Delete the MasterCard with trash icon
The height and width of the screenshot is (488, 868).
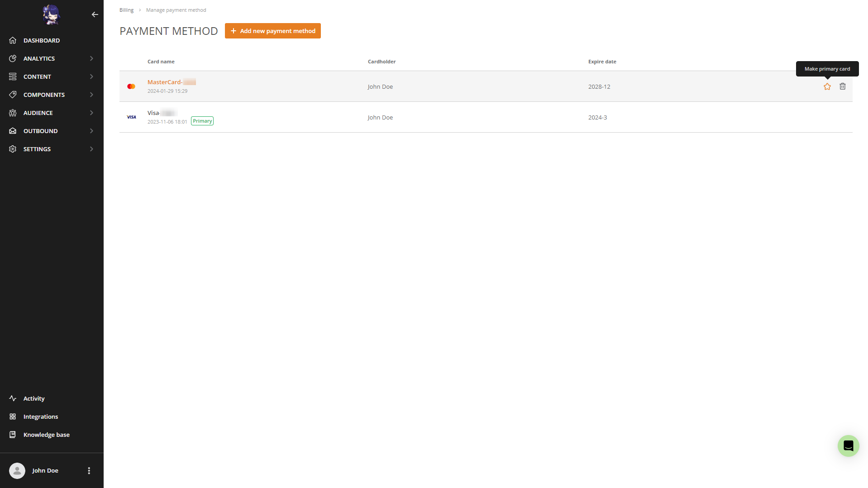click(x=842, y=86)
